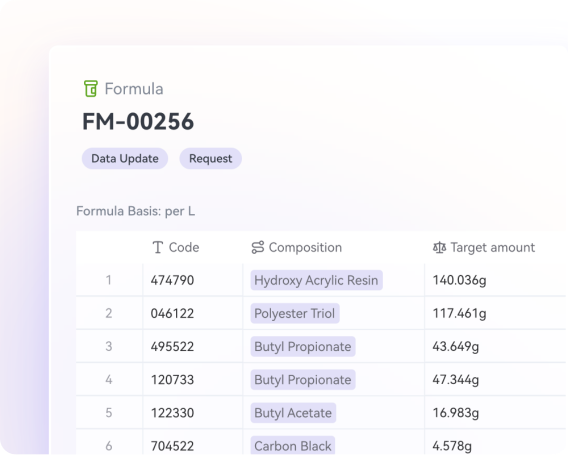Click the relation icon beside Composition
The height and width of the screenshot is (455, 568).
258,247
